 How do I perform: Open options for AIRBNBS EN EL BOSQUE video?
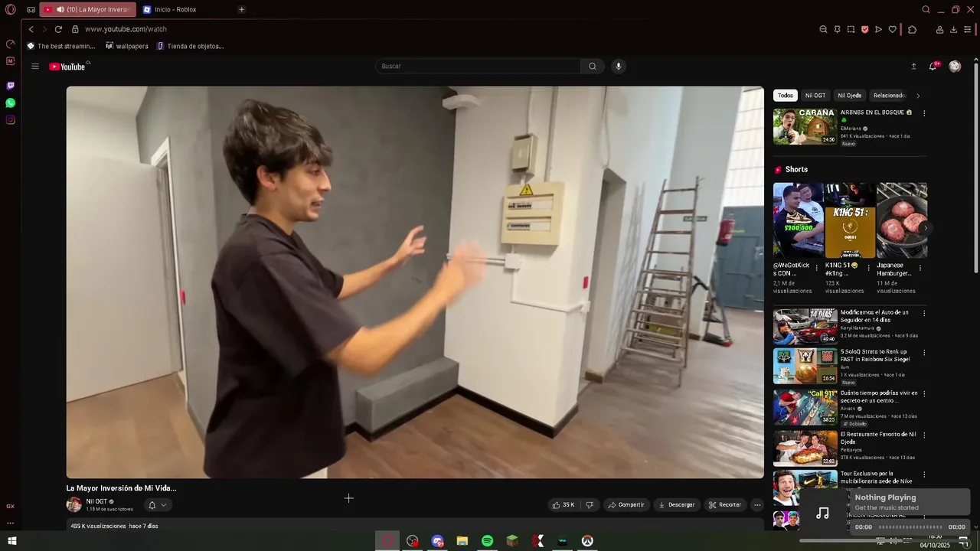(924, 113)
